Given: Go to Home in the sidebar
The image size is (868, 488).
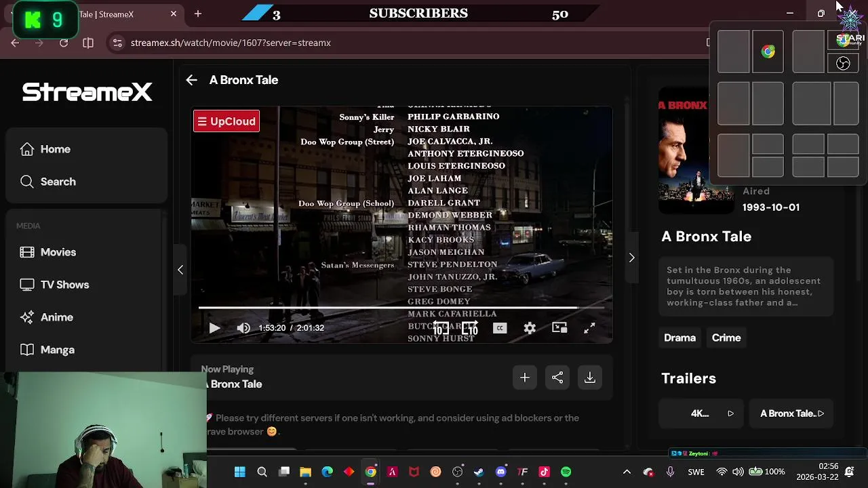Looking at the screenshot, I should [87, 149].
